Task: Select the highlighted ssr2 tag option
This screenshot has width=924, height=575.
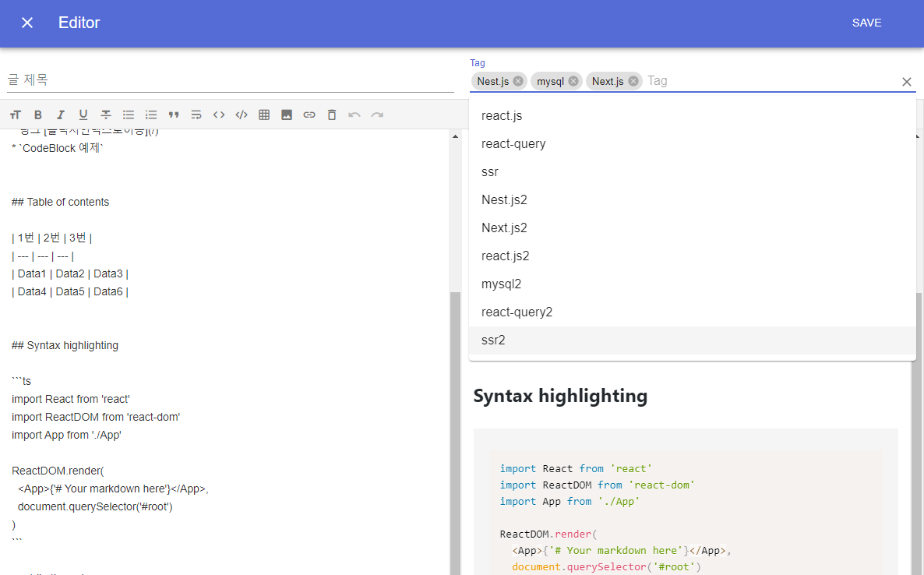Action: 693,340
